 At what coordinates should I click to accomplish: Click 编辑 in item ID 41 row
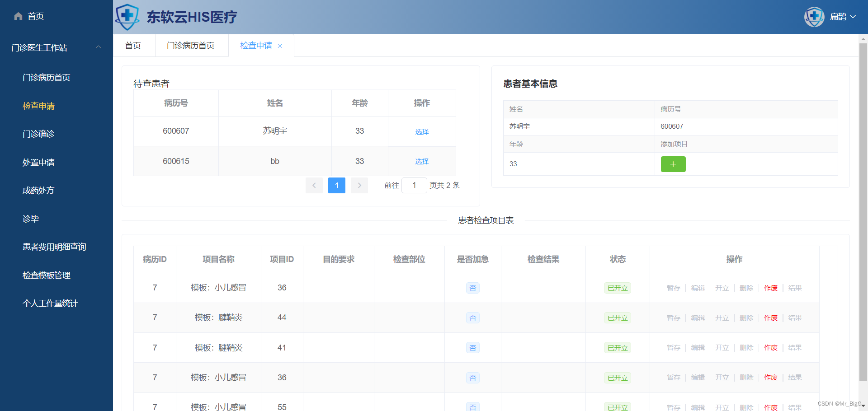pyautogui.click(x=698, y=348)
